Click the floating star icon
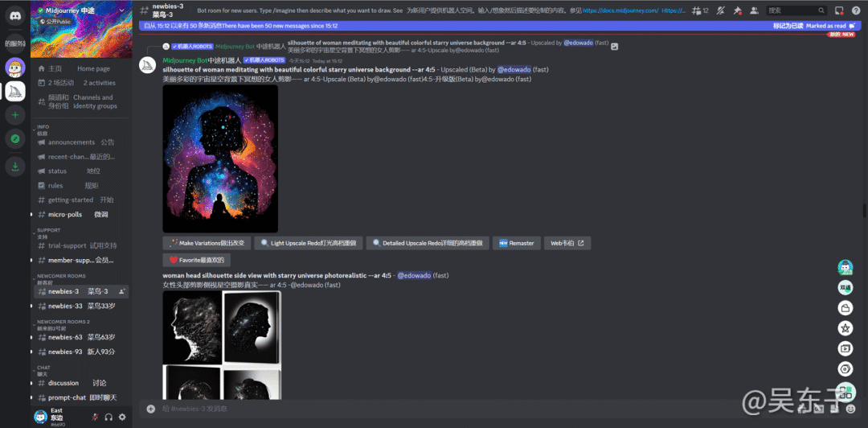The width and height of the screenshot is (868, 428). point(845,328)
